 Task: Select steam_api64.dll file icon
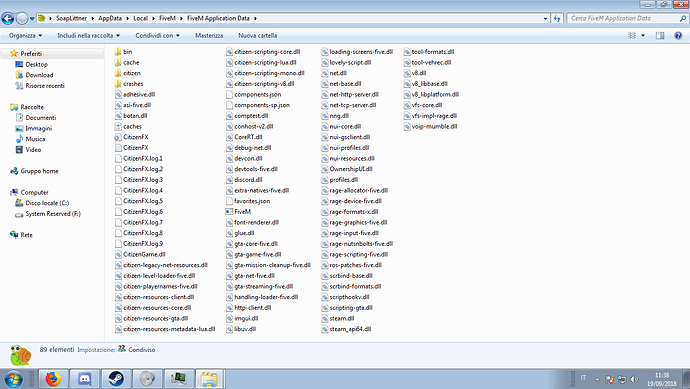324,329
